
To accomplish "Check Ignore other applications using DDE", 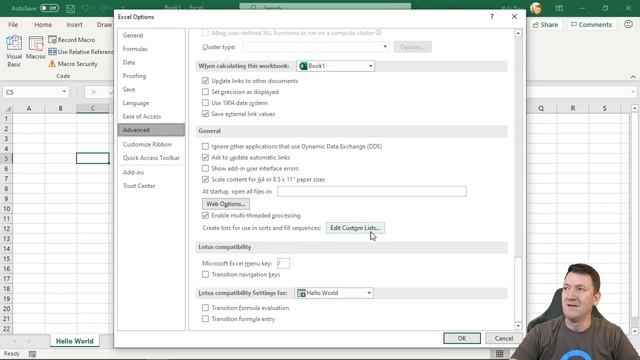I will click(205, 146).
